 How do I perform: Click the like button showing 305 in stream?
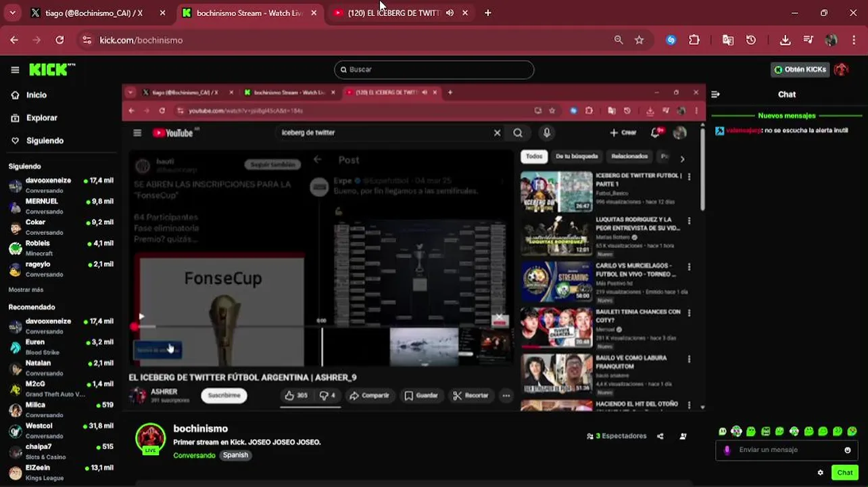(296, 396)
